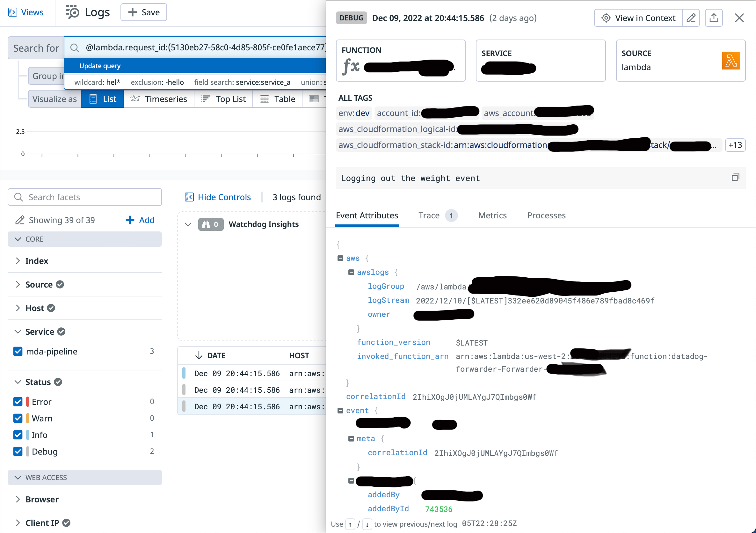Click the pencil icon next to Showing 39 of 39

[x=20, y=220]
